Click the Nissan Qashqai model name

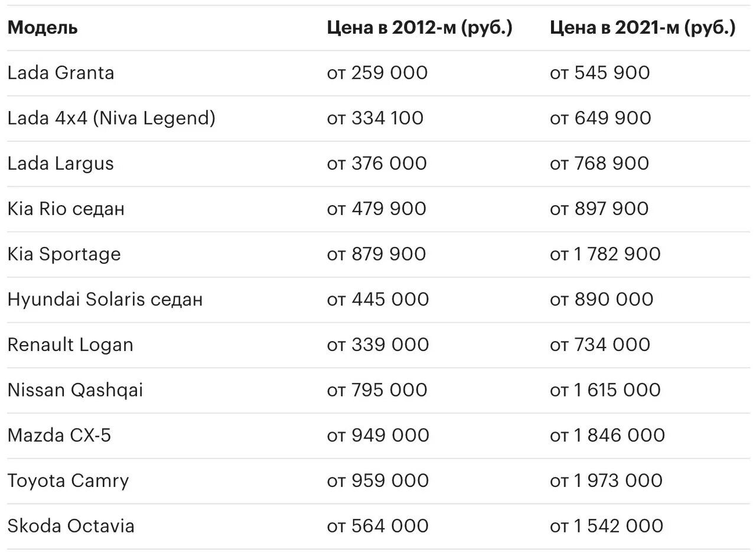point(76,390)
